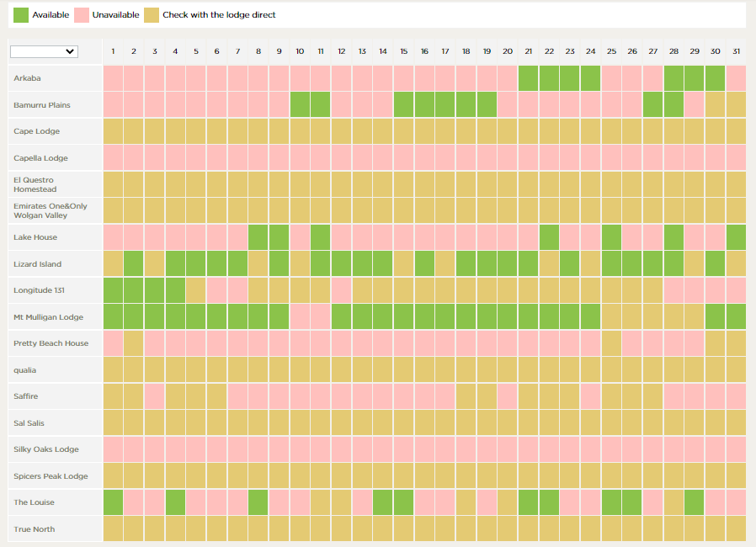The image size is (756, 547).
Task: Pick Bamurru Plains available cell on day 10
Action: (x=300, y=105)
